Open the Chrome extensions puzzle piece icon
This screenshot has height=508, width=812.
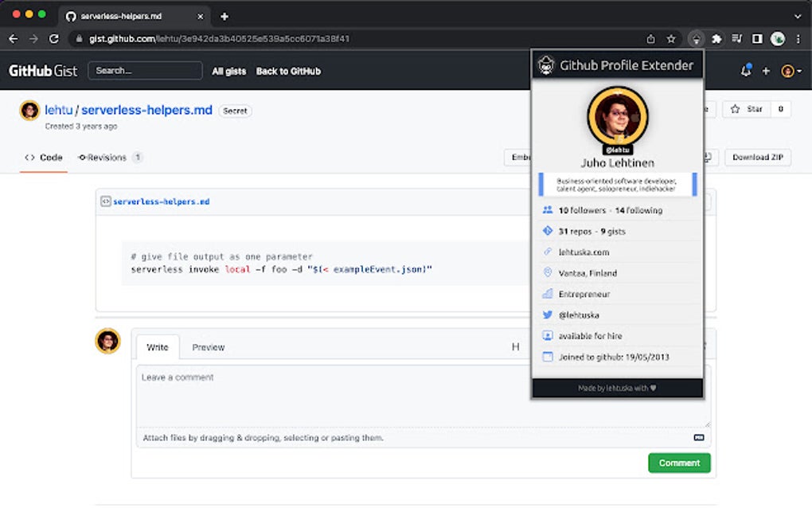click(x=716, y=37)
